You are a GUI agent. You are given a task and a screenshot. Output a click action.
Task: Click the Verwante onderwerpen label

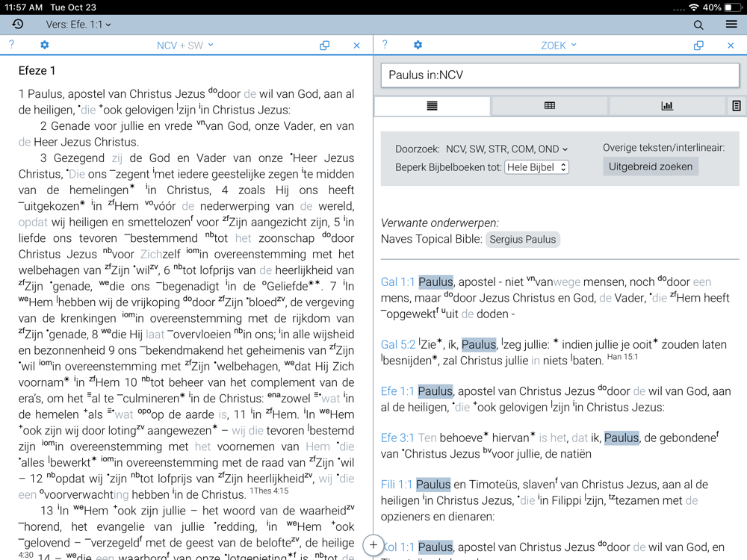click(x=440, y=223)
